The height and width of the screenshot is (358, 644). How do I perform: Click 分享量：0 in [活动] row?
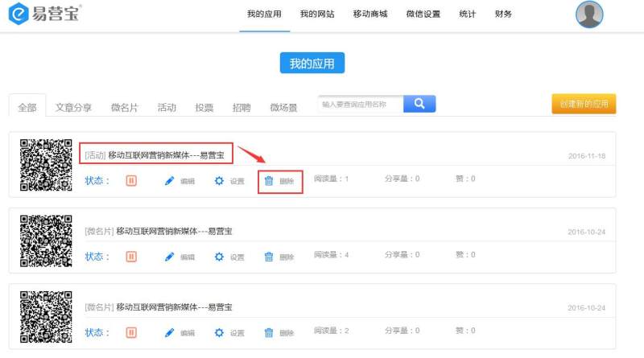(402, 179)
